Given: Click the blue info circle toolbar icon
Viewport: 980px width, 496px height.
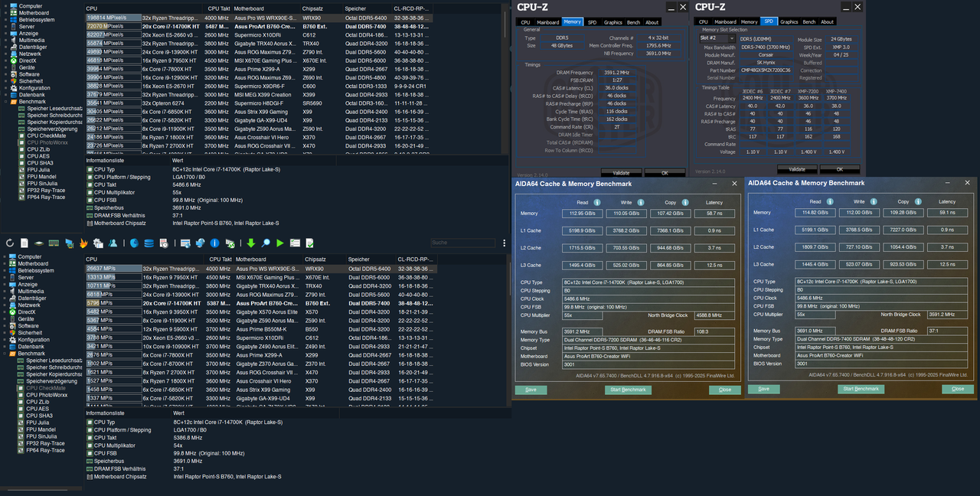Looking at the screenshot, I should coord(215,243).
